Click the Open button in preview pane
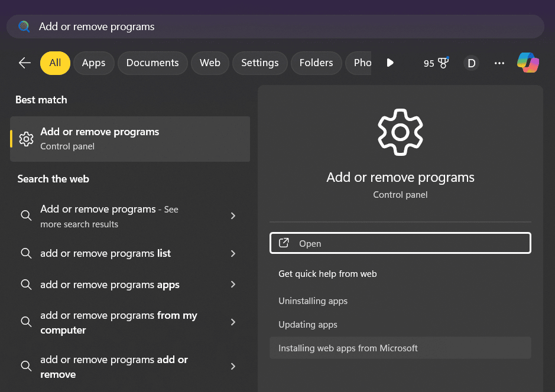Viewport: 555px width, 392px height. [400, 243]
